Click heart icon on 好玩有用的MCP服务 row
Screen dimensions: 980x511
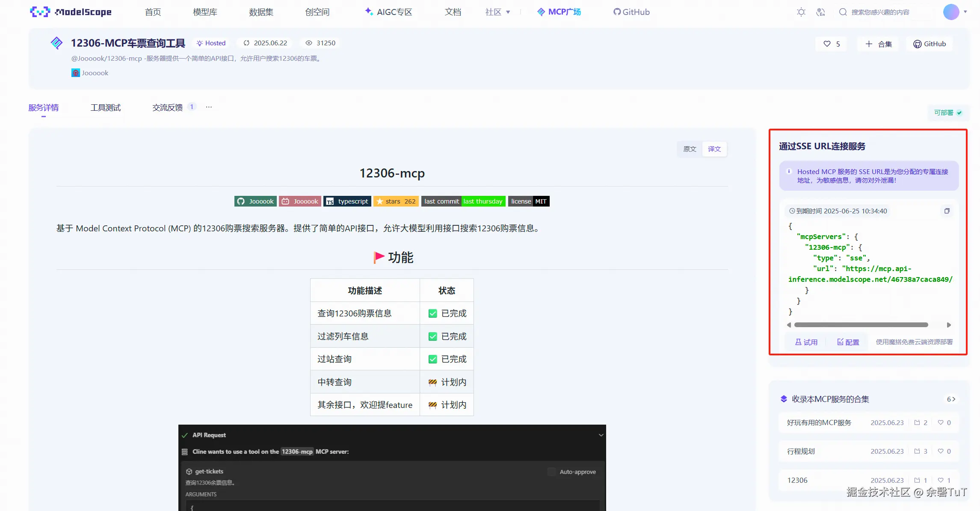tap(941, 422)
